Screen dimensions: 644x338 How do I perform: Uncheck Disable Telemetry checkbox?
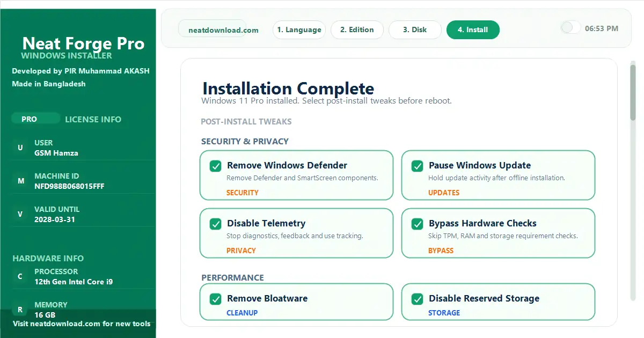(216, 224)
